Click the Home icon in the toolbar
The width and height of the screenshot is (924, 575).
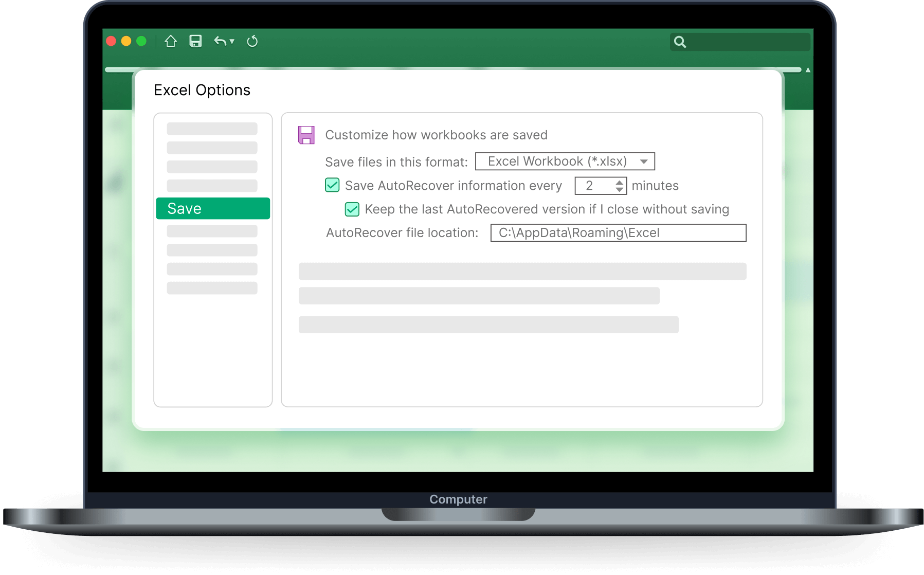click(172, 41)
